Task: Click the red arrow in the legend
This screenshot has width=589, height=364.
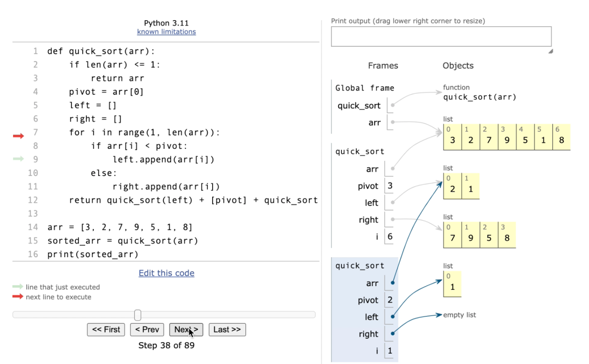Action: click(x=17, y=296)
